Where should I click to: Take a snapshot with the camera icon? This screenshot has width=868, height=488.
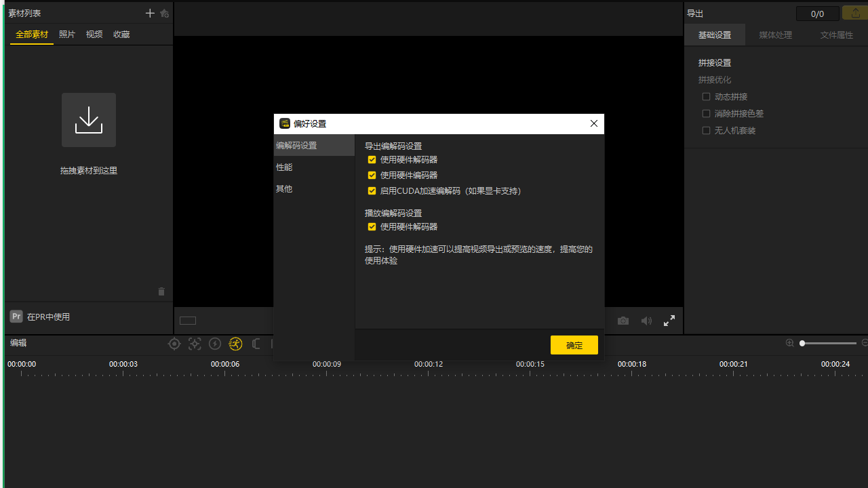[x=623, y=321]
